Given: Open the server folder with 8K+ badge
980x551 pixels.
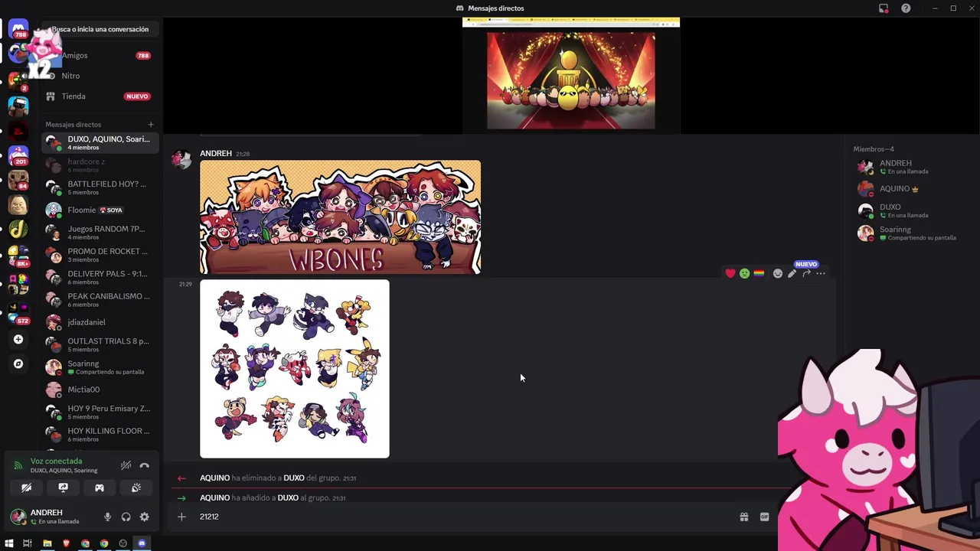Looking at the screenshot, I should coord(18,256).
